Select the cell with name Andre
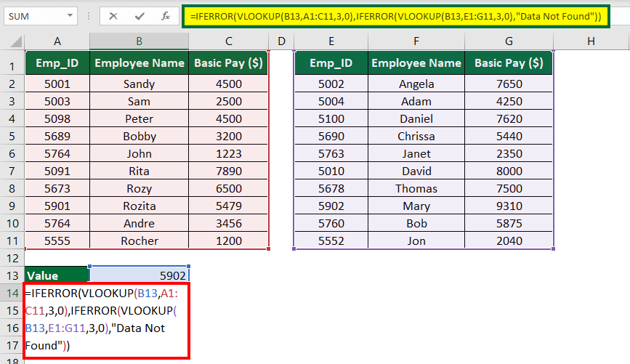 pos(139,223)
